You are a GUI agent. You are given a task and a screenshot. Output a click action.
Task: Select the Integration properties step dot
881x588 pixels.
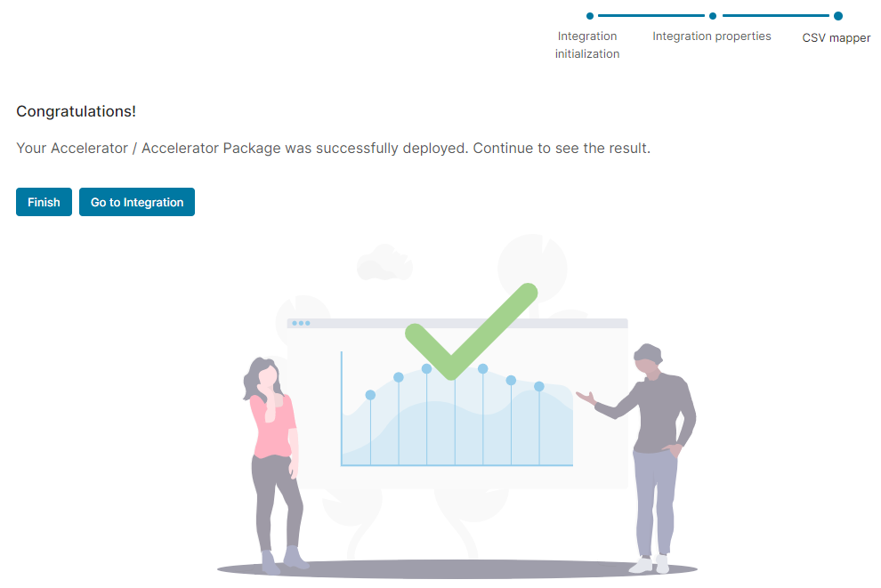click(713, 16)
